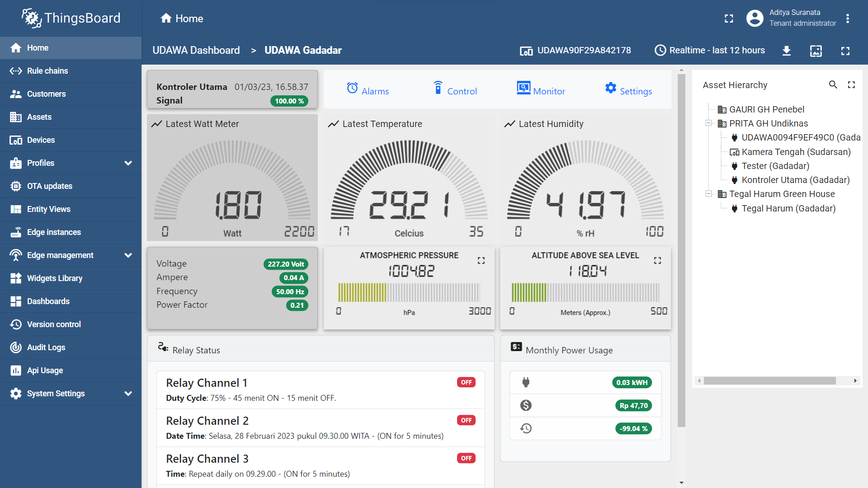Open the Customers menu item
868x488 pixels.
click(x=71, y=94)
